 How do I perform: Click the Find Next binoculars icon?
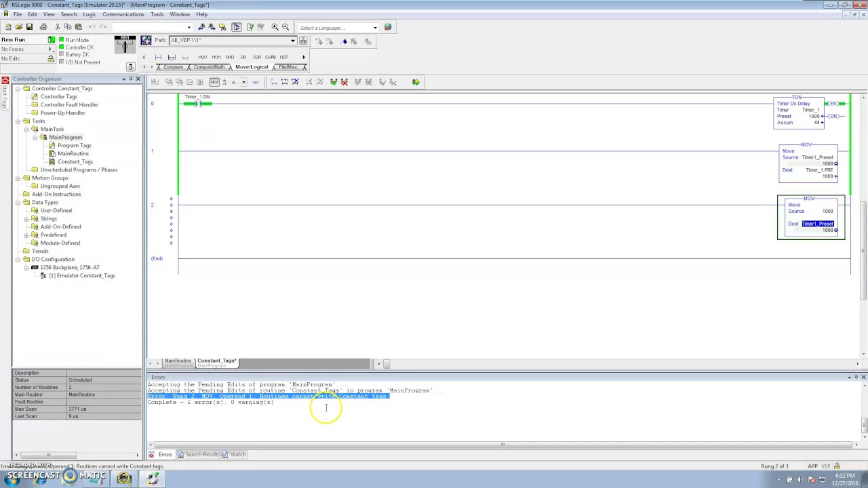pyautogui.click(x=212, y=27)
